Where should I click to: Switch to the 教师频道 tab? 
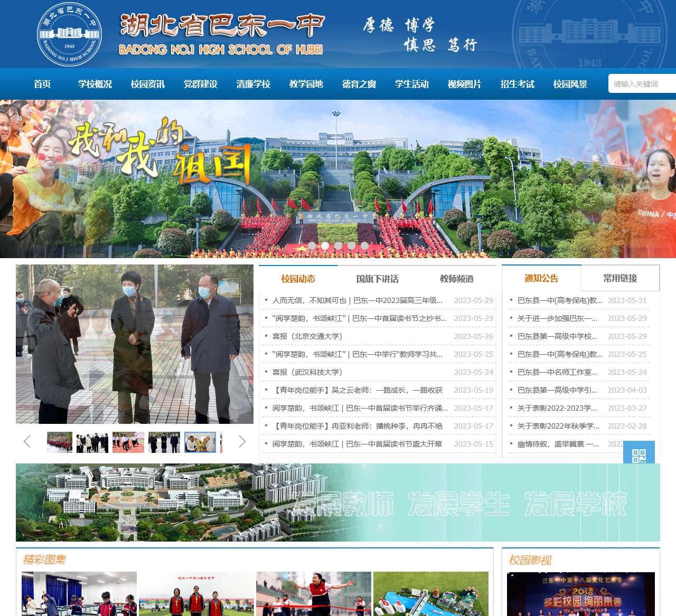coord(457,279)
